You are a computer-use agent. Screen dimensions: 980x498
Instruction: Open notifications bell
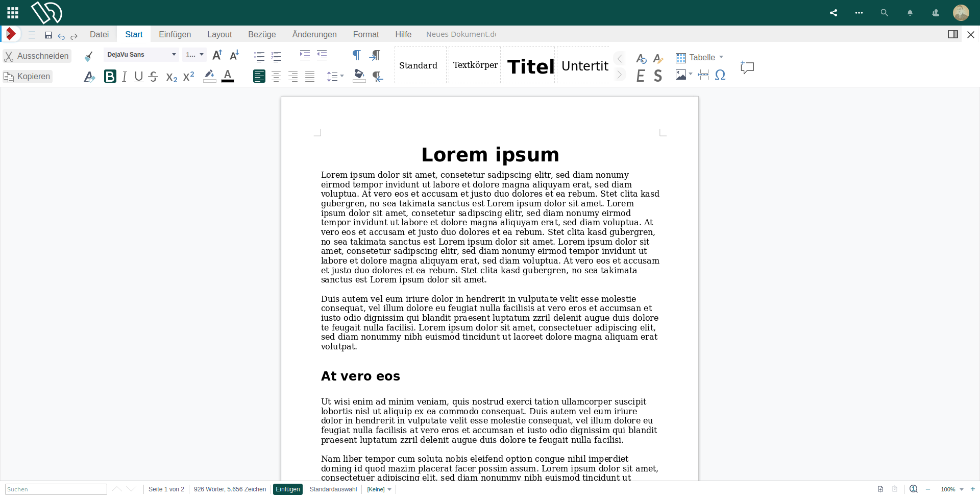point(910,13)
